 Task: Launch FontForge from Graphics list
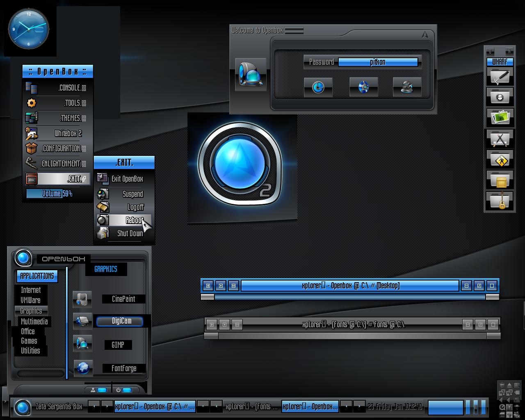pyautogui.click(x=124, y=368)
